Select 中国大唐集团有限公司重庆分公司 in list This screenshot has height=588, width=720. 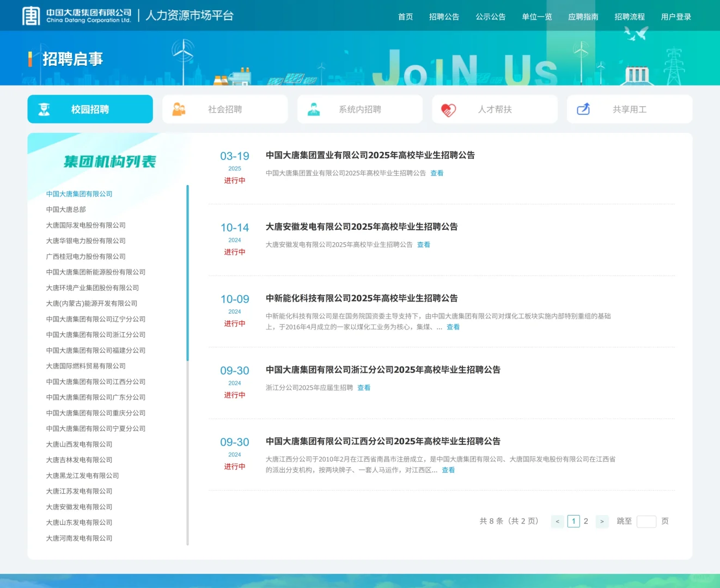point(96,413)
